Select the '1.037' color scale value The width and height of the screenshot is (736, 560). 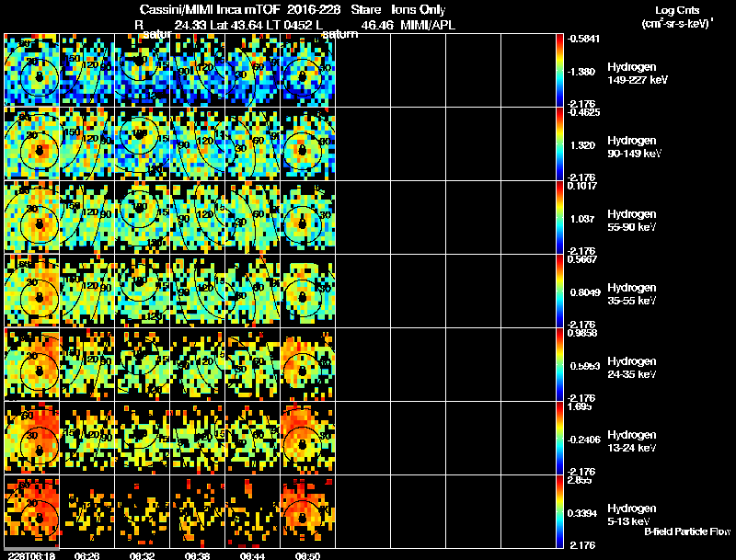tap(582, 219)
